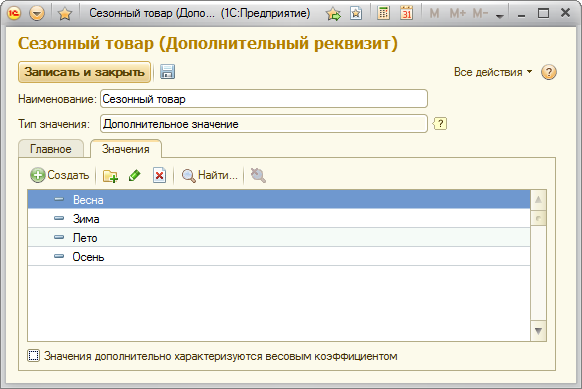Screen dimensions: 582x389
Task: Click the red X delete icon
Action: click(x=159, y=176)
